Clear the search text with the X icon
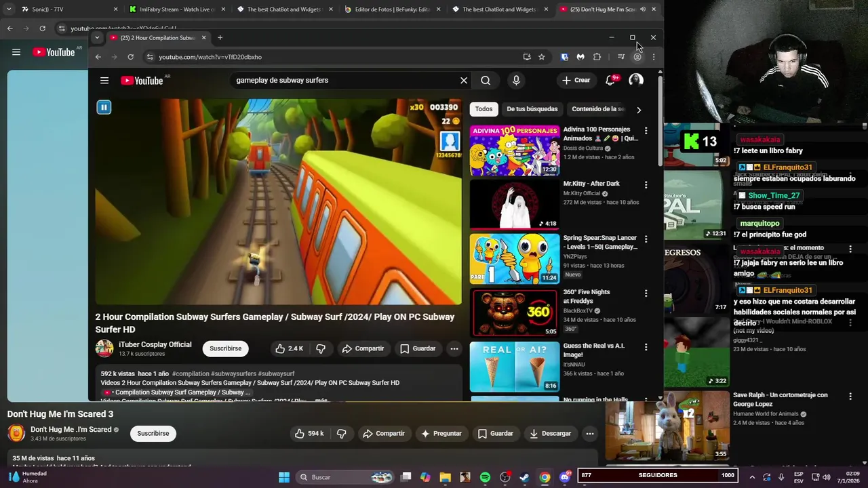The height and width of the screenshot is (488, 868). tap(464, 81)
